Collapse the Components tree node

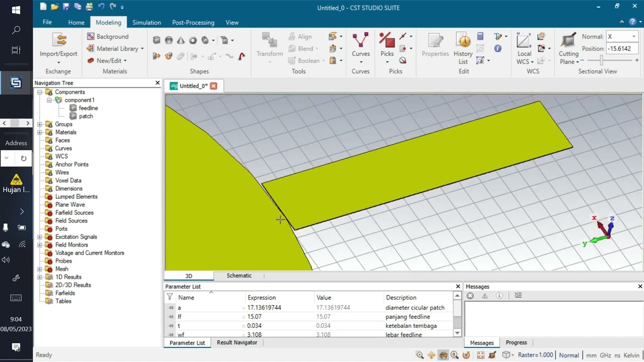coord(40,92)
